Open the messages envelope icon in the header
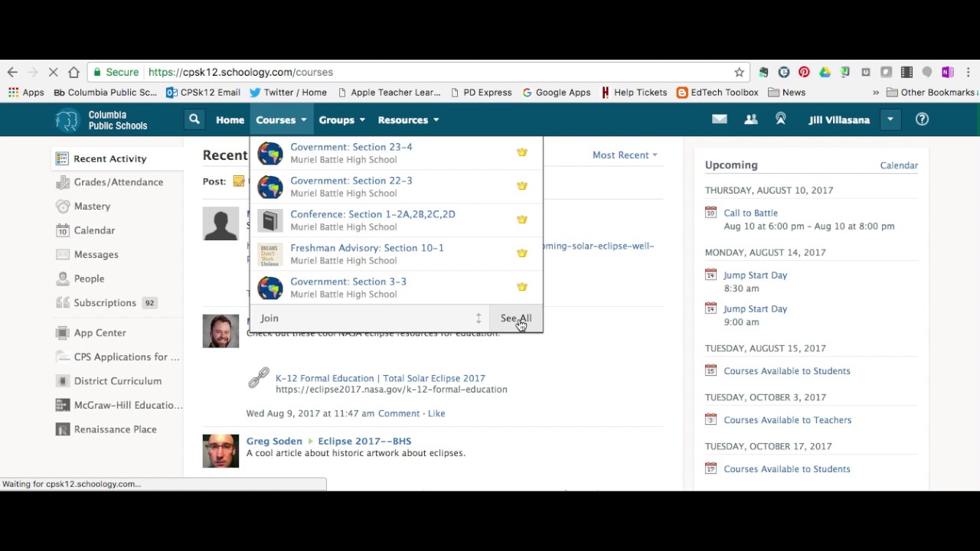This screenshot has width=980, height=551. (x=720, y=119)
